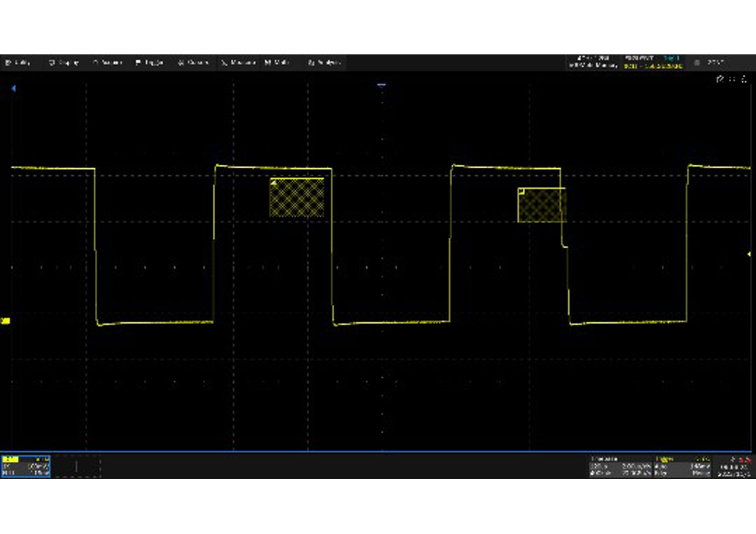
Task: Open the Trigger settings box at bottom
Action: tap(682, 466)
